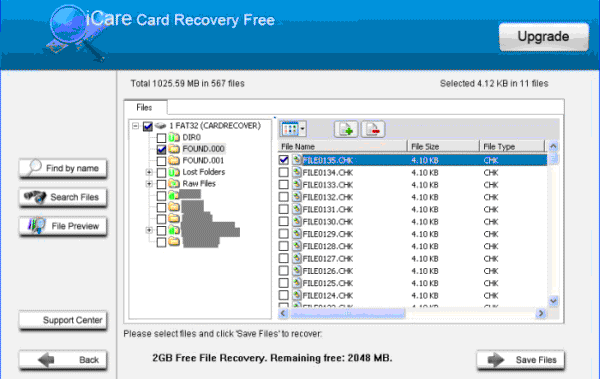Toggle the 1 FAT32 (CARDRECOVER) checkbox
This screenshot has height=379, width=600.
click(x=148, y=126)
